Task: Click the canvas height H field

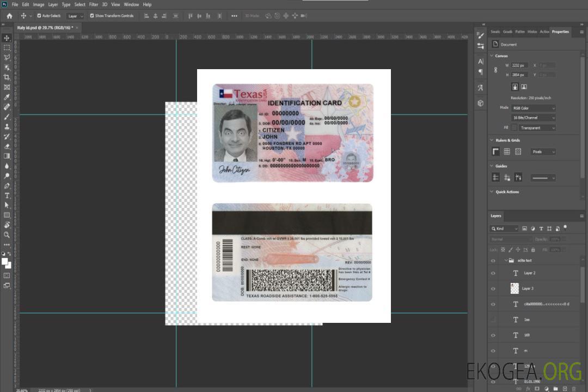Action: (x=519, y=75)
